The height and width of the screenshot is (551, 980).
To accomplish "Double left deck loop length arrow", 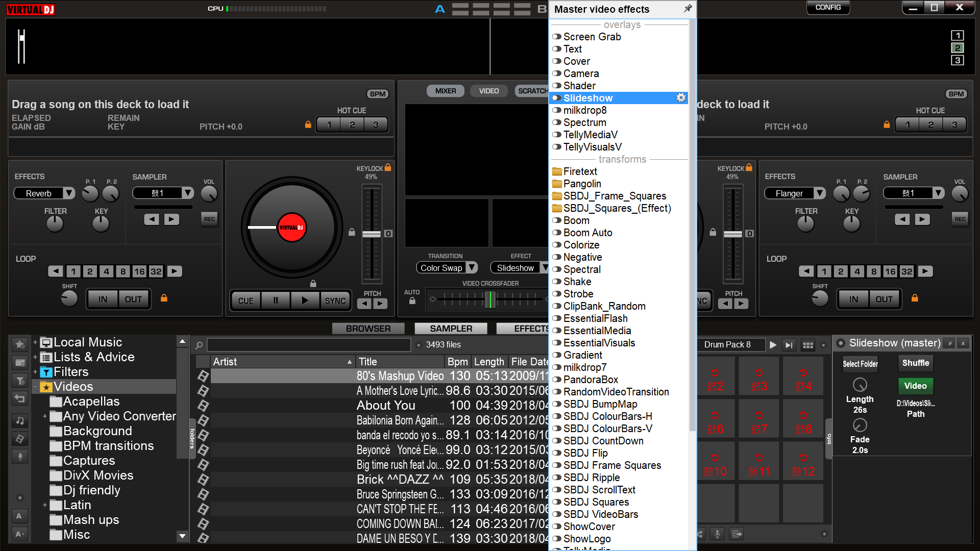I will point(175,271).
